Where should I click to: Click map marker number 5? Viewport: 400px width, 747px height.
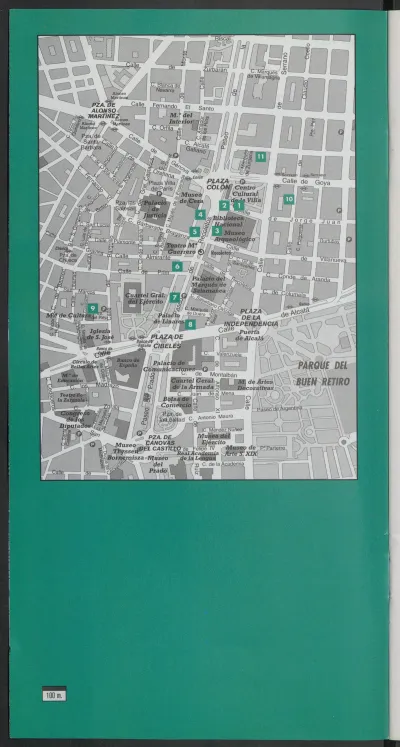pos(194,232)
